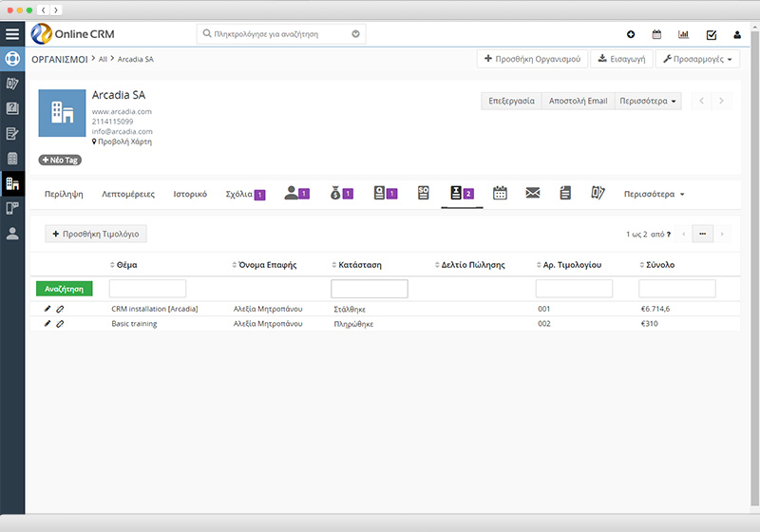Image resolution: width=760 pixels, height=532 pixels.
Task: Expand the Περισσότερα tabs dropdown
Action: click(x=654, y=194)
